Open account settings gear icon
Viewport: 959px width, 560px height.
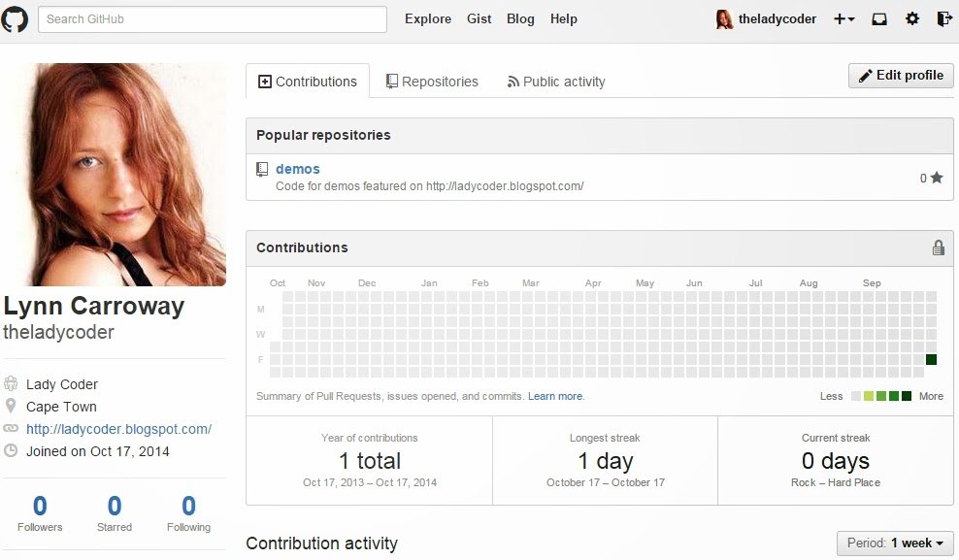910,18
